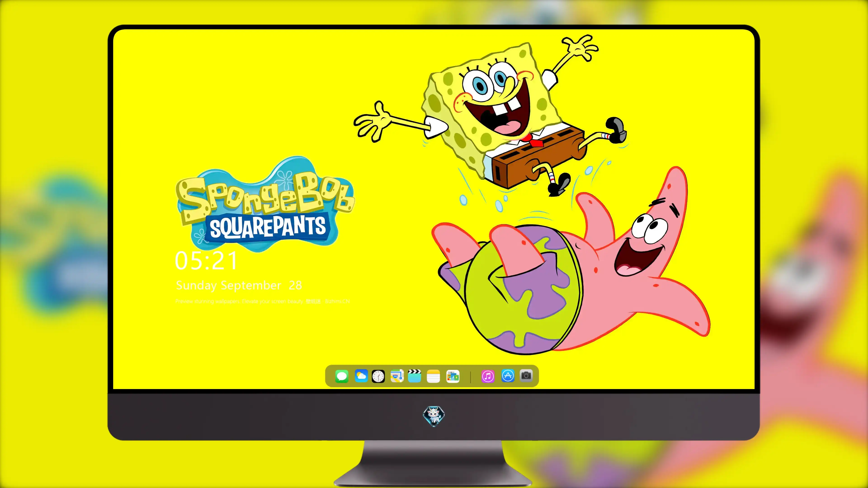
Task: Launch the Videos clapperboard app in the dock
Action: (415, 376)
